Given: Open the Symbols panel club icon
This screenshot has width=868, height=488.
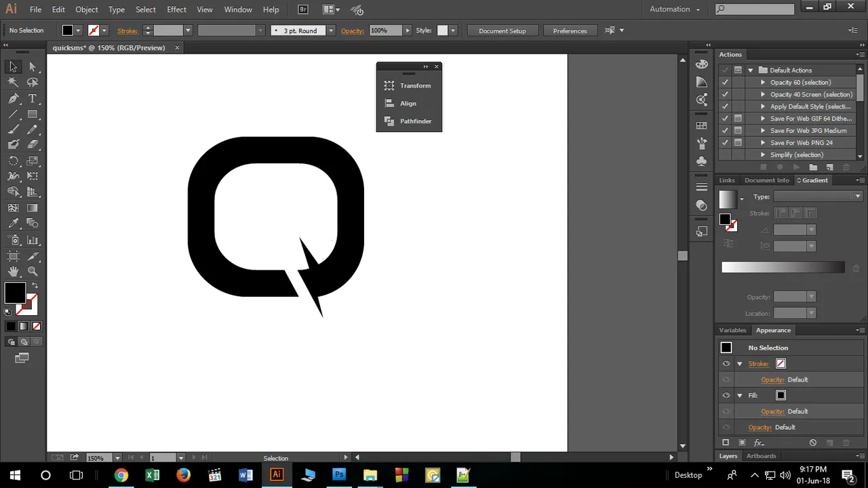Looking at the screenshot, I should click(x=702, y=161).
